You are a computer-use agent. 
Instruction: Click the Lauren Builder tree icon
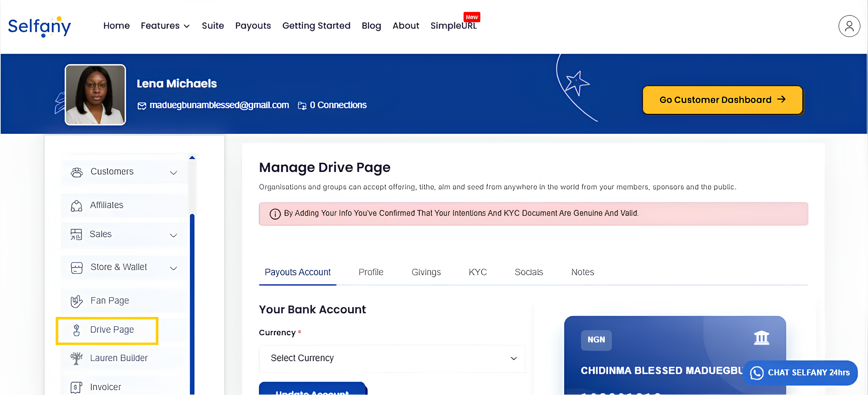pos(76,358)
